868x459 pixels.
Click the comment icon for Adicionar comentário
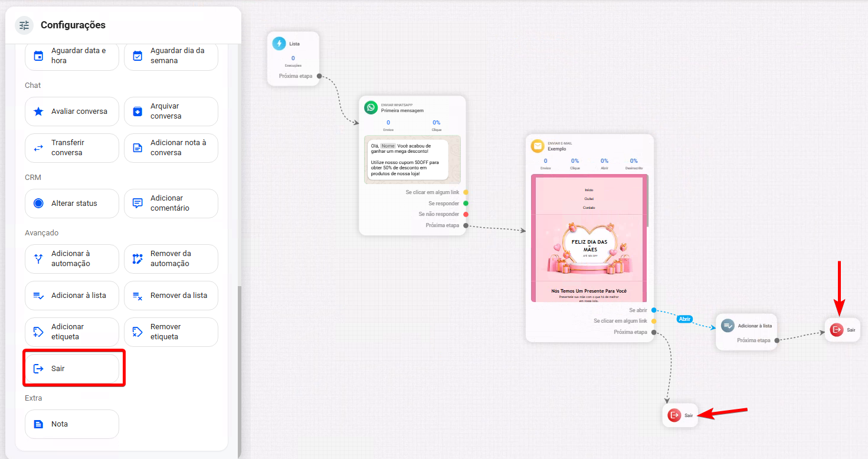137,204
